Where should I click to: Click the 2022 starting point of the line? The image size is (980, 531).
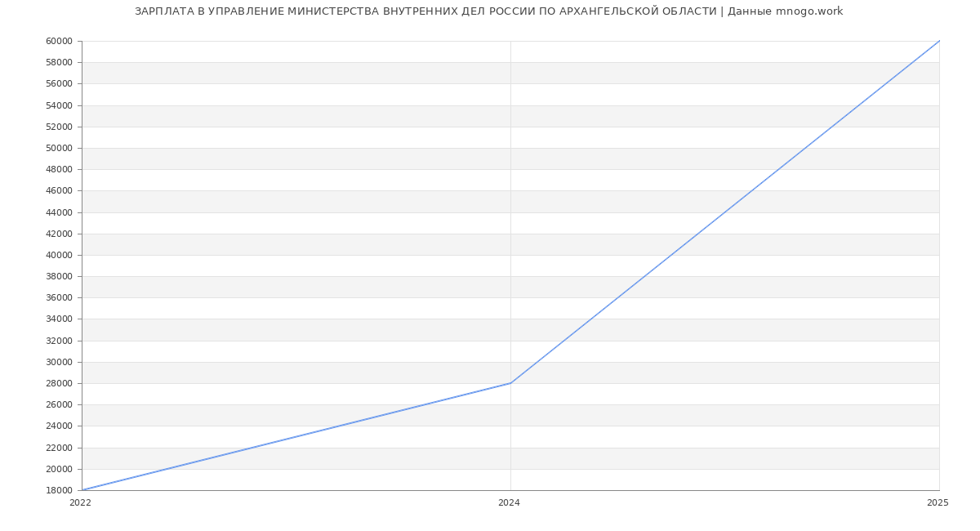(82, 490)
